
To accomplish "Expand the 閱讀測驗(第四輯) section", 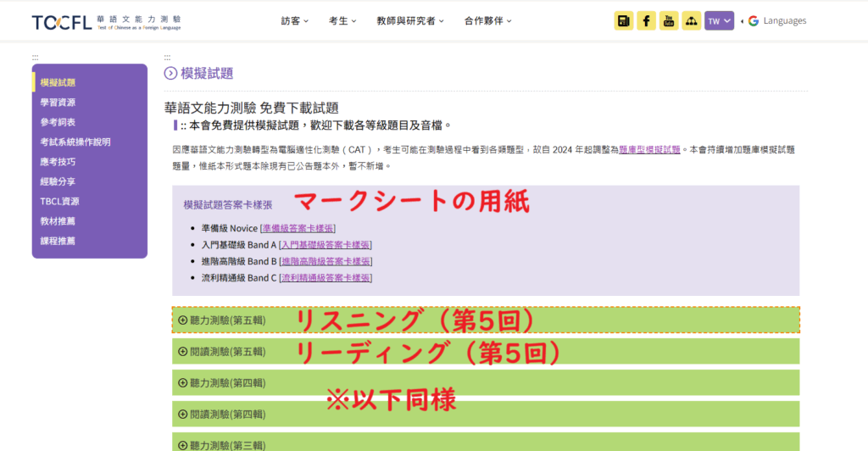I will [x=222, y=415].
